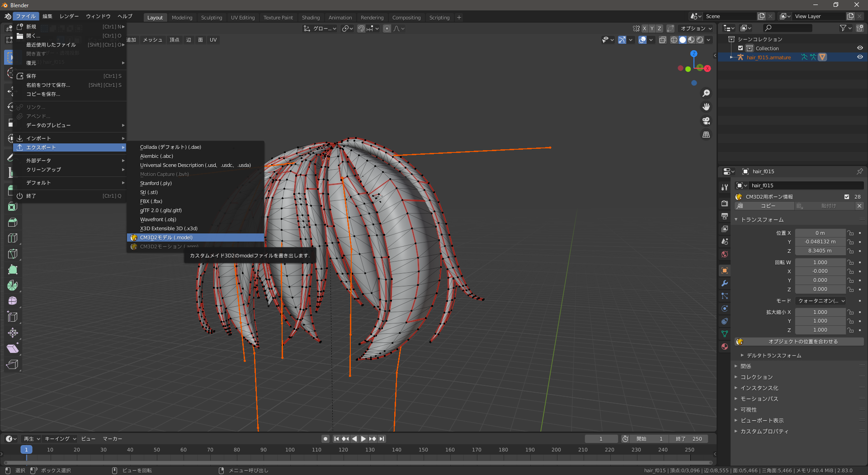Viewport: 868px width, 475px height.
Task: Jump to timeline end frame button
Action: click(x=382, y=439)
